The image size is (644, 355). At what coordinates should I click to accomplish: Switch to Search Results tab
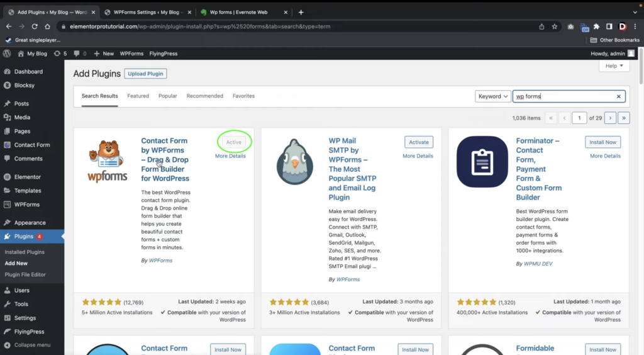[x=99, y=96]
